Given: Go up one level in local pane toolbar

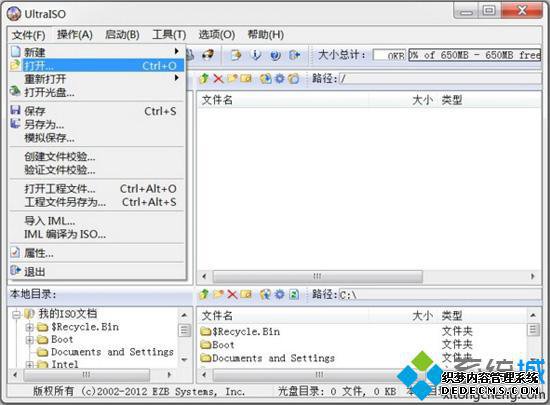Looking at the screenshot, I should click(204, 294).
